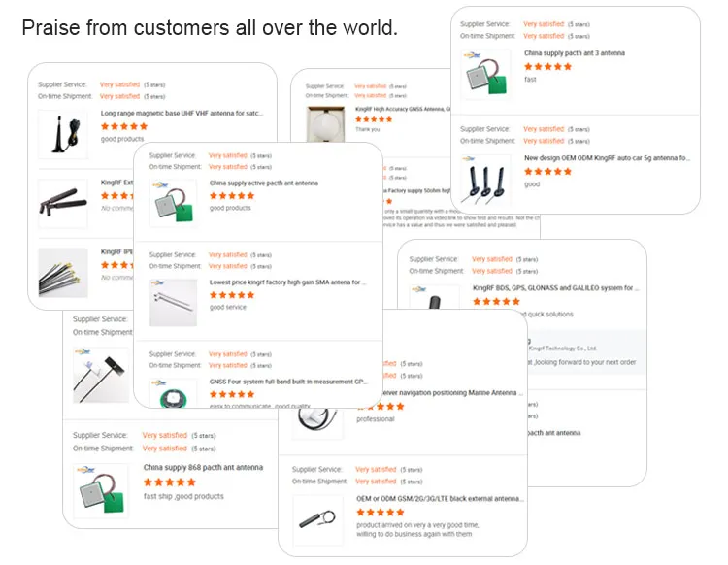Screen dimensions: 728x565
Task: Click the folding KingRF antenna thumbnail in left card
Action: pyautogui.click(x=62, y=201)
